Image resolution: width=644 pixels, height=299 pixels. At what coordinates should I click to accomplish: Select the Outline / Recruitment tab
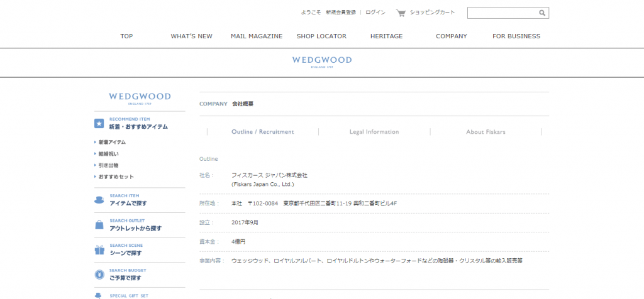263,132
